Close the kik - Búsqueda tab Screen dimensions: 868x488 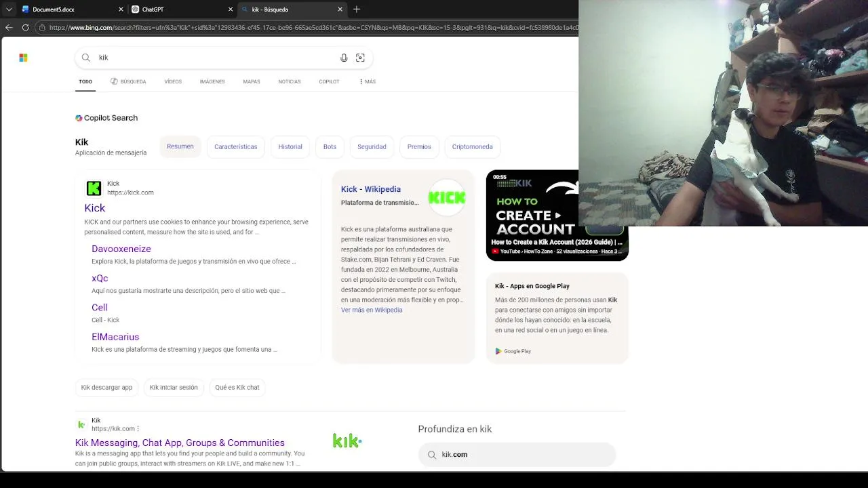click(340, 9)
